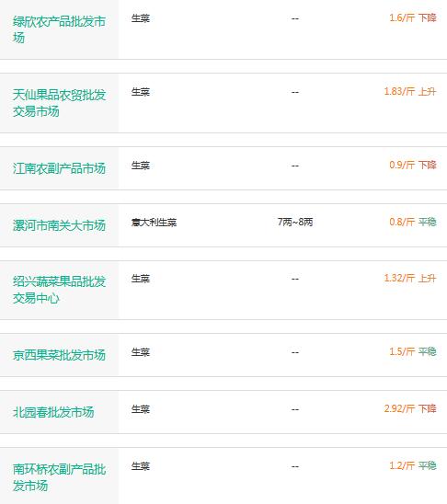Viewport: 447px width, 504px height.
Task: Open 北园春批发市场 link
Action: click(x=53, y=412)
